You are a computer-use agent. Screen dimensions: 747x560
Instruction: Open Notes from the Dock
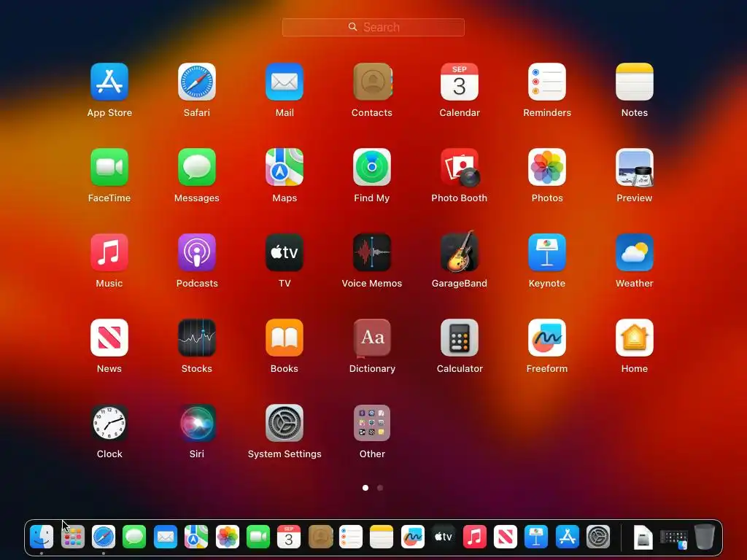pos(382,537)
